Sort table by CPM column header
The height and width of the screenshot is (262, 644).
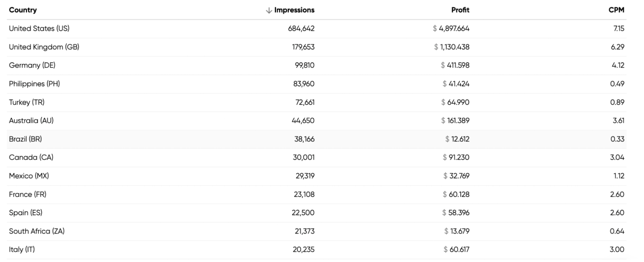616,10
